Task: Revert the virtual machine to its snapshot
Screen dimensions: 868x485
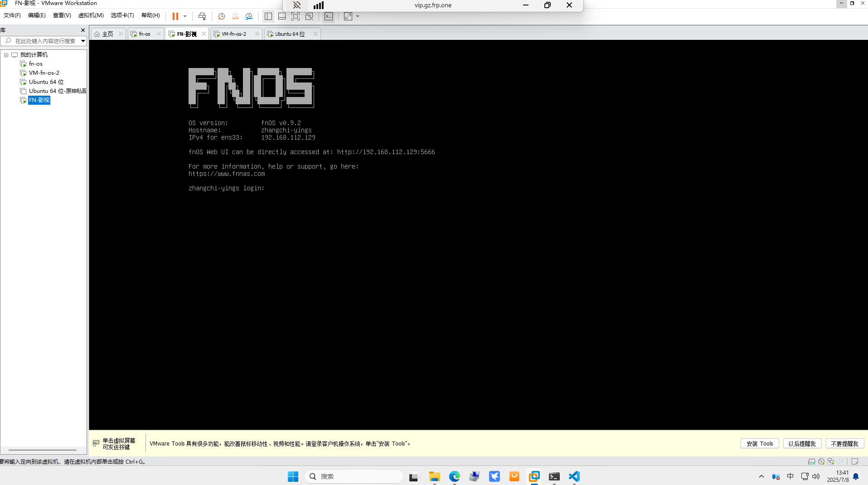Action: (235, 16)
